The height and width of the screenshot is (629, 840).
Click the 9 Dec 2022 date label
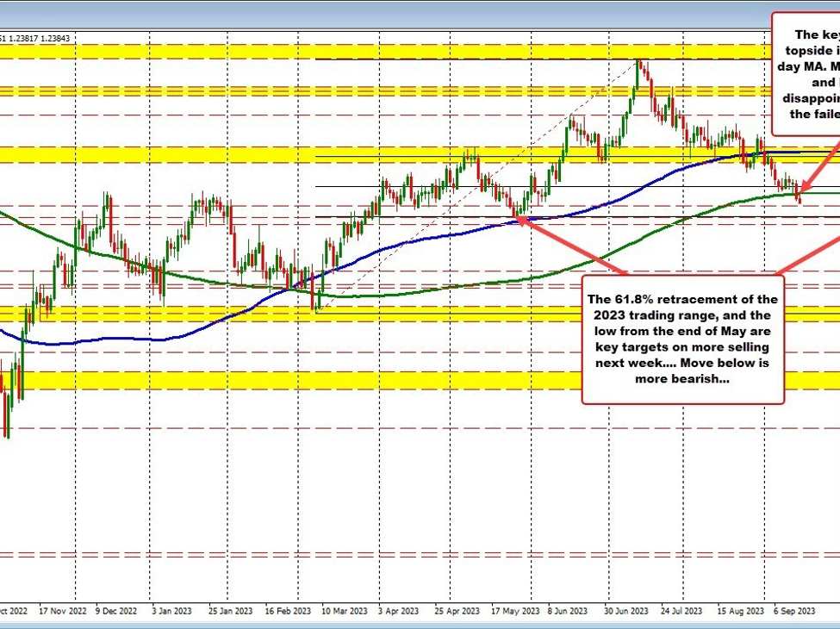pos(115,610)
